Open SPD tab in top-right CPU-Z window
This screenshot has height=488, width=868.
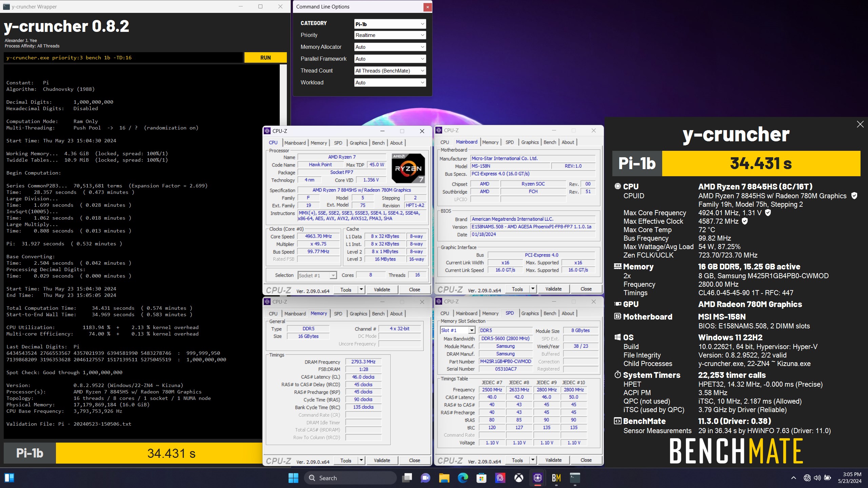point(510,142)
